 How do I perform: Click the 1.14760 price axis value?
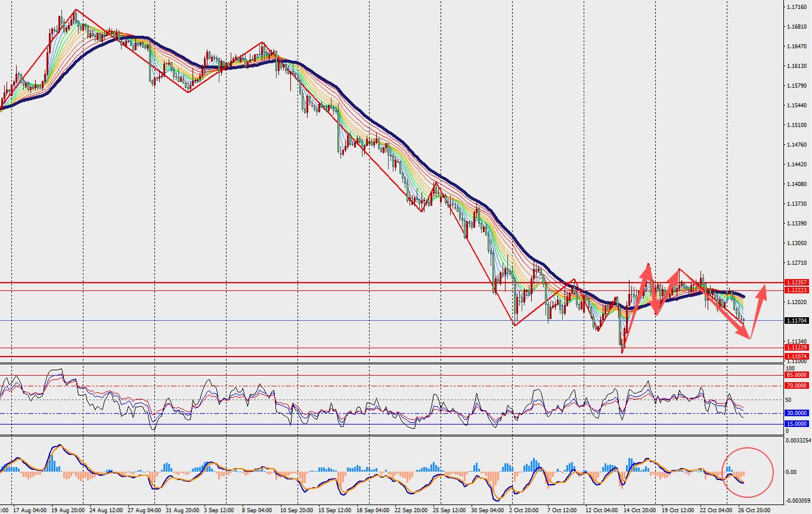coord(797,145)
